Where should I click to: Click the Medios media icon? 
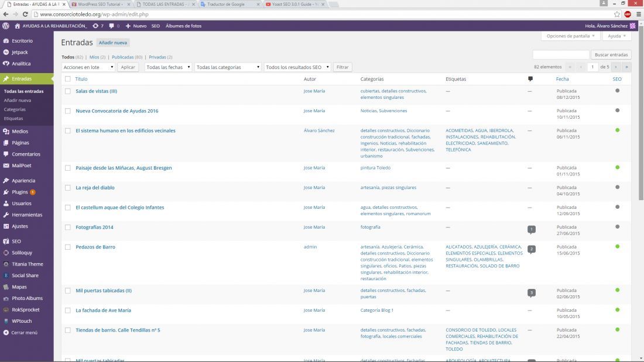click(6, 132)
